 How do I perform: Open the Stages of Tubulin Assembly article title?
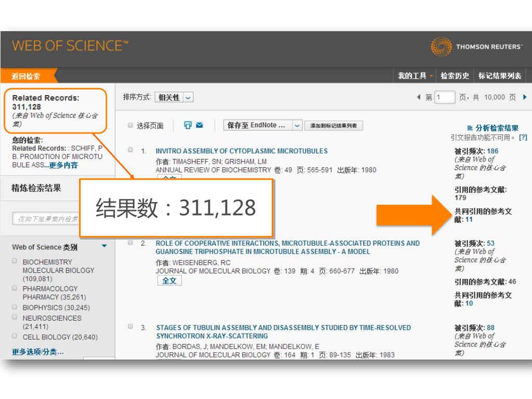pyautogui.click(x=283, y=332)
